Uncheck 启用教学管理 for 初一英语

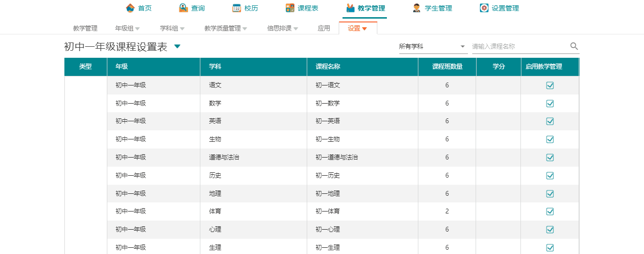(550, 121)
